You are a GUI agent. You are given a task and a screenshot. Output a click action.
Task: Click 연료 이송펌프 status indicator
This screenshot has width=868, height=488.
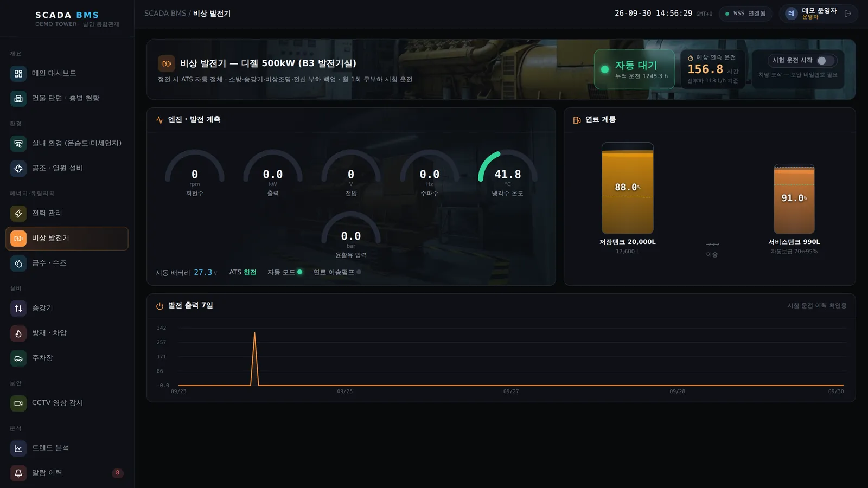click(359, 272)
